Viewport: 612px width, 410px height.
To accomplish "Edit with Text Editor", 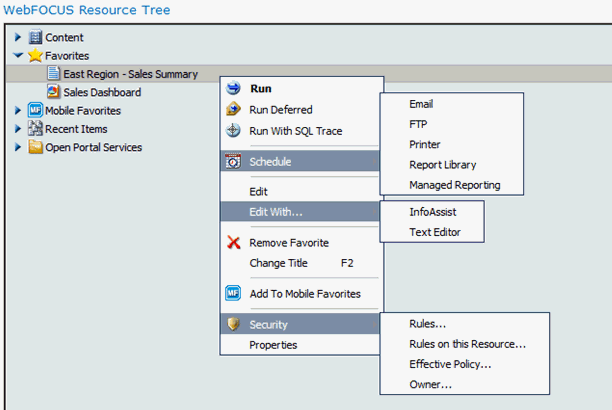I will tap(432, 232).
